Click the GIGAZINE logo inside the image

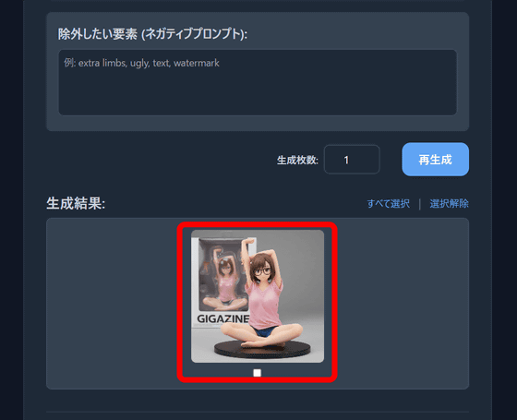222,318
